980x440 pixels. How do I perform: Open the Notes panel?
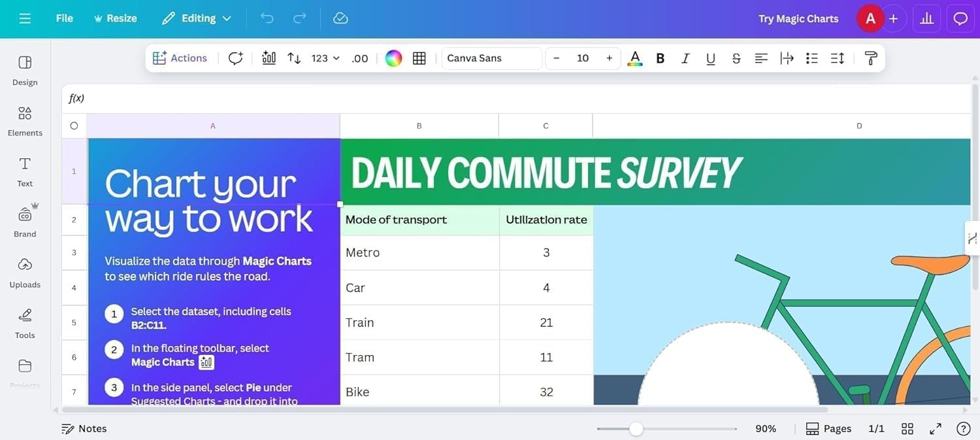pos(84,428)
